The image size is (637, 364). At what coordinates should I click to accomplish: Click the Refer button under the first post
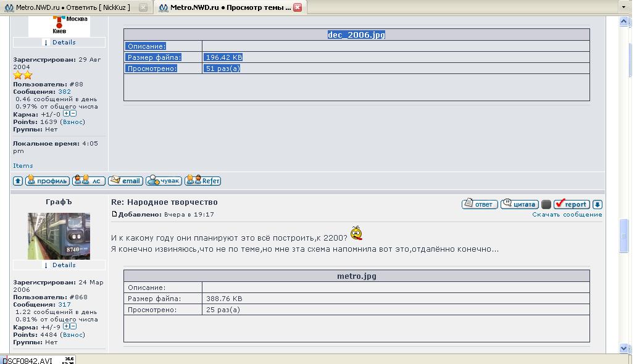202,181
